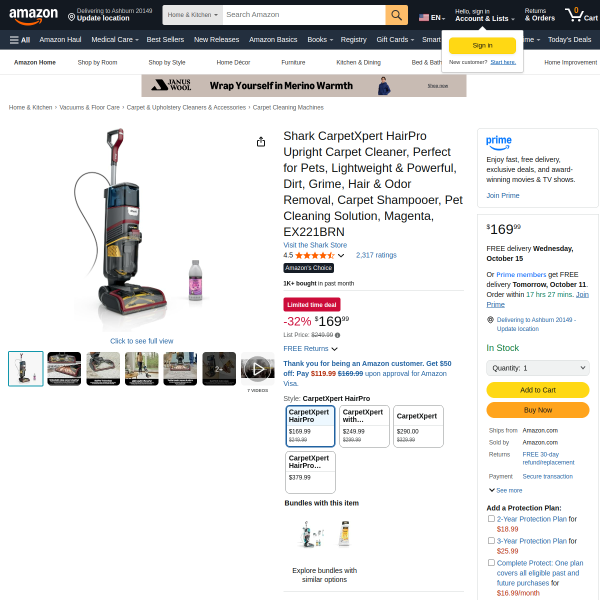
Task: Click the Amazon logo
Action: click(33, 16)
